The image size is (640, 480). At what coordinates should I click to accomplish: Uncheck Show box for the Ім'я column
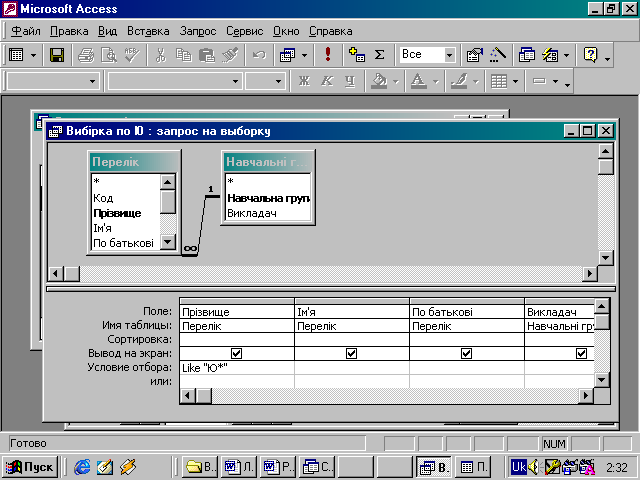pos(351,353)
